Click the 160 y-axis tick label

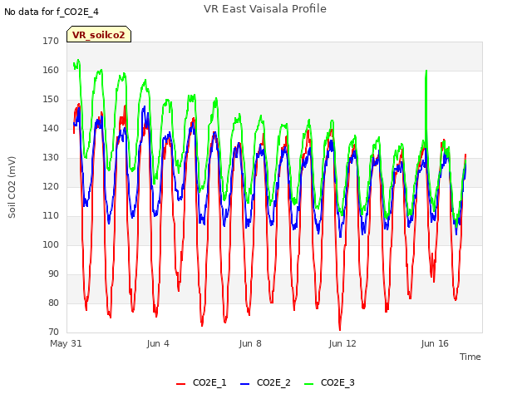51,70
